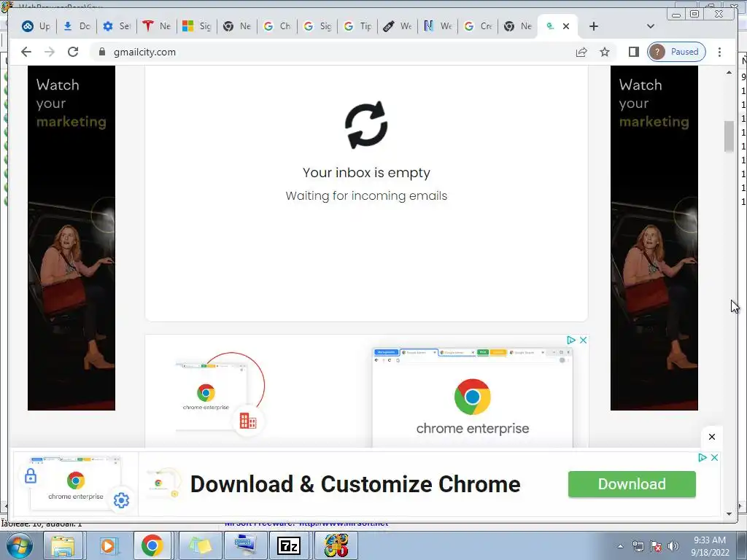Open the on-screen keyboard taskbar icon

(x=245, y=545)
